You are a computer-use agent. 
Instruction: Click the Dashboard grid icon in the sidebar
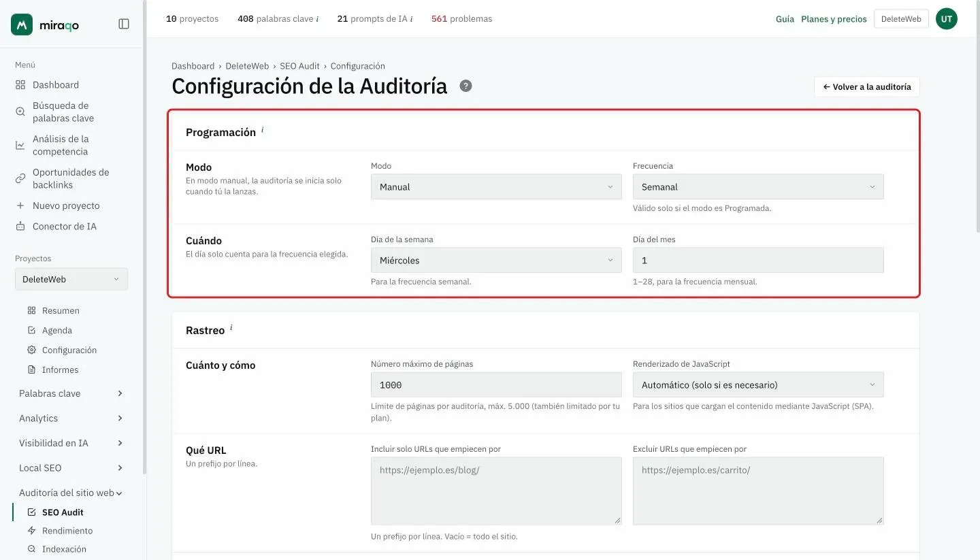(20, 85)
